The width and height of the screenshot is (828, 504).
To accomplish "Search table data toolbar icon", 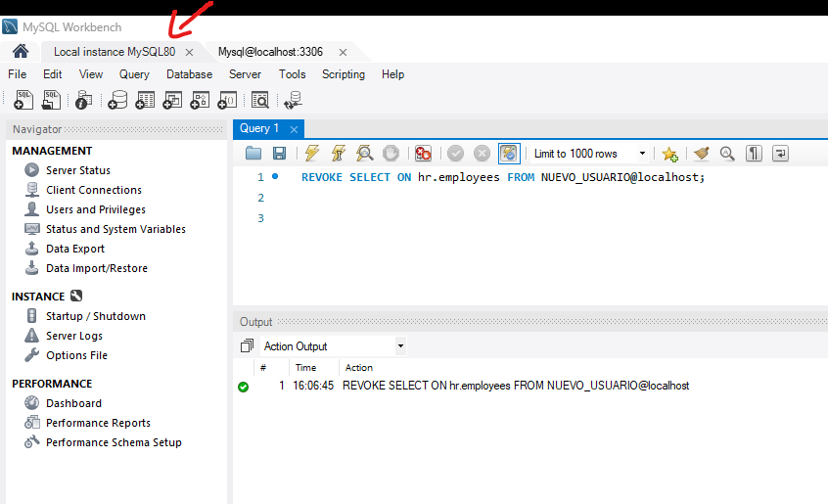I will pos(259,100).
